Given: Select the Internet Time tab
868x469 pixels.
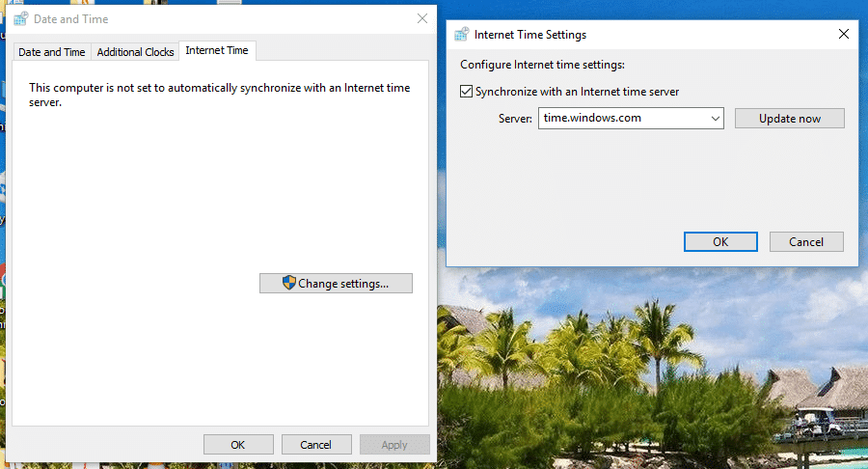Looking at the screenshot, I should click(x=216, y=50).
